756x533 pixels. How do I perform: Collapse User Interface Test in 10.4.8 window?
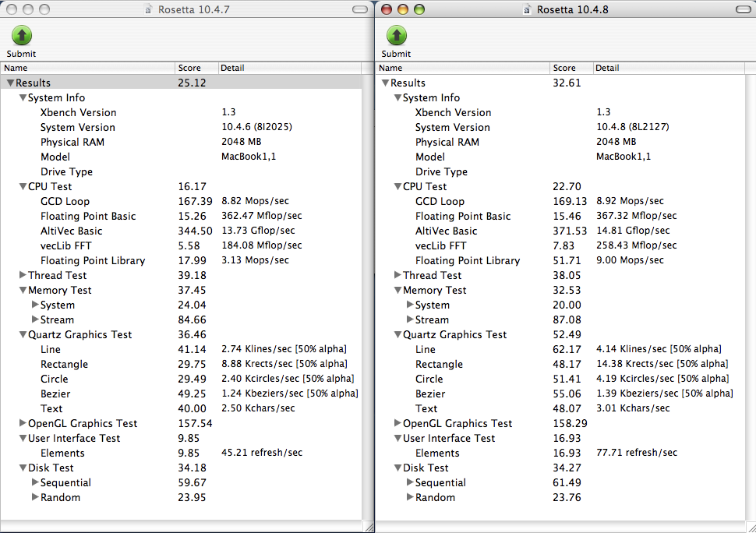point(397,438)
